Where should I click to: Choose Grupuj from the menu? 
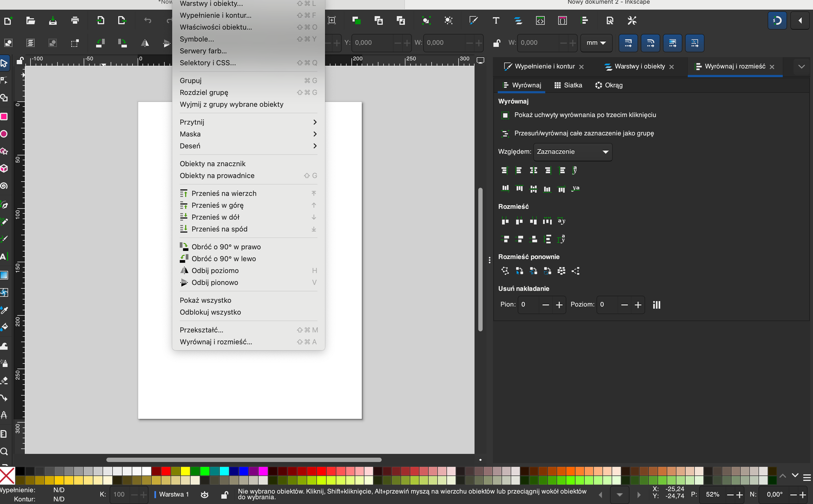[248, 80]
